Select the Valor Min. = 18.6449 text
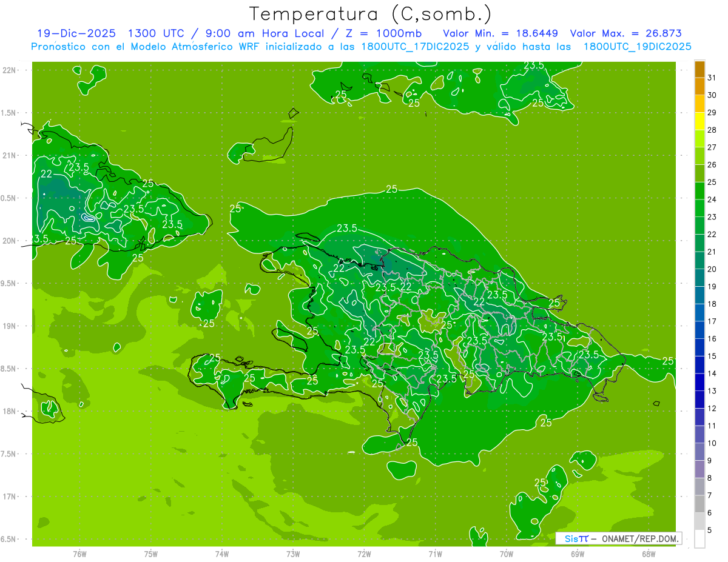The width and height of the screenshot is (728, 562). tap(500, 33)
